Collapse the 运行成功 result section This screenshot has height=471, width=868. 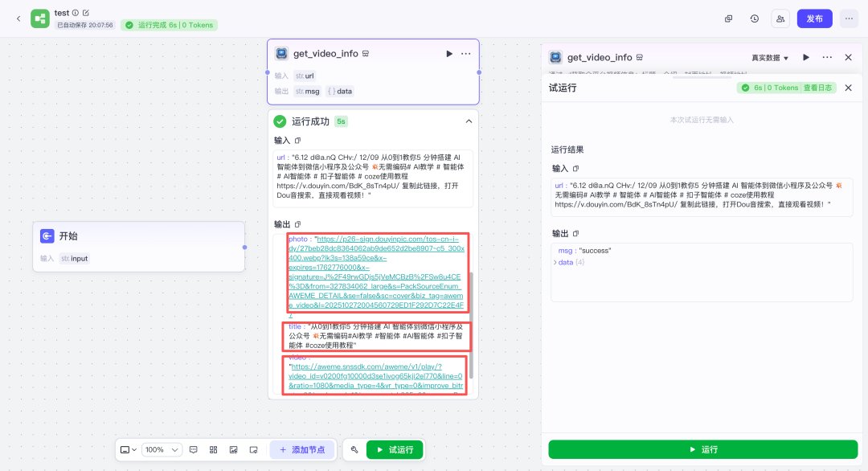(469, 121)
